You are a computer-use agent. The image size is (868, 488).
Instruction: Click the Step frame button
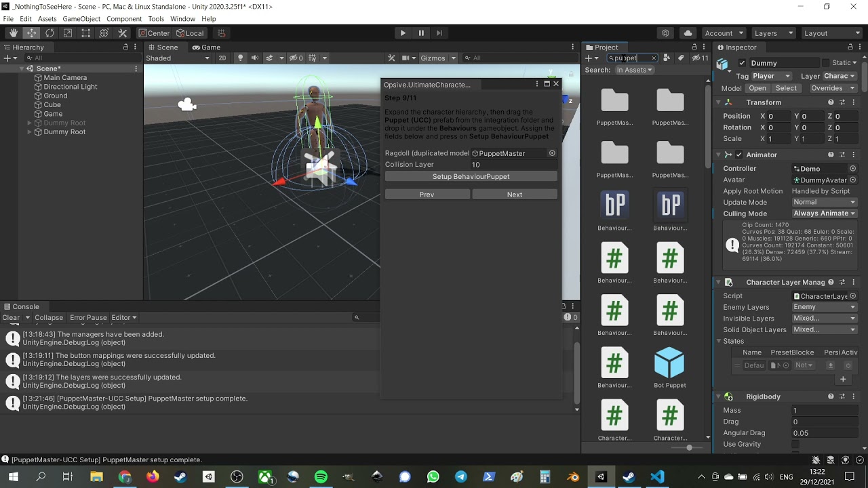pos(439,33)
